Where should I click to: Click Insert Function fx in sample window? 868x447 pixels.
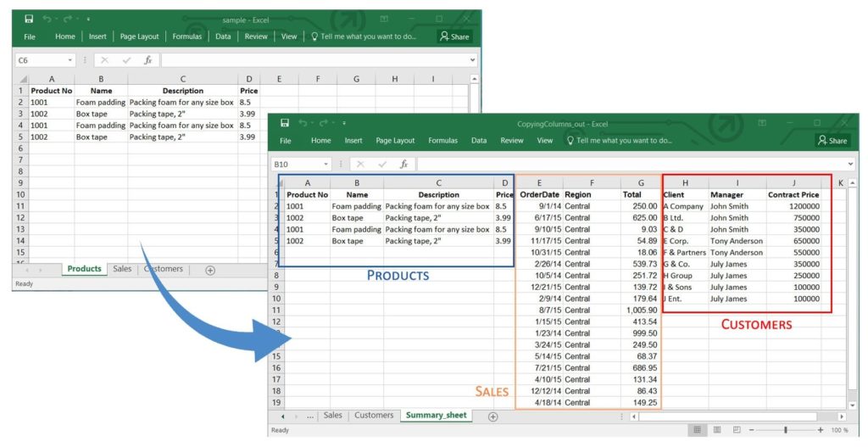tap(148, 60)
